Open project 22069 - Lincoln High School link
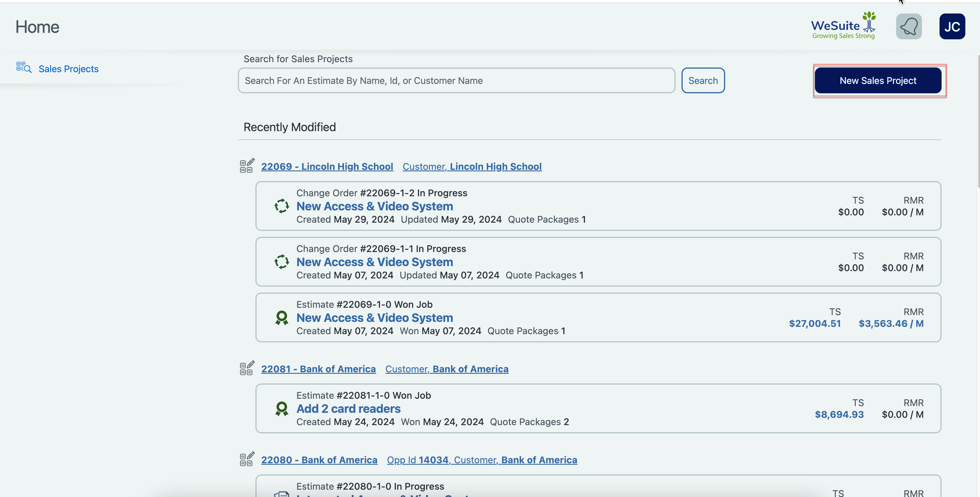The width and height of the screenshot is (980, 497). (327, 166)
